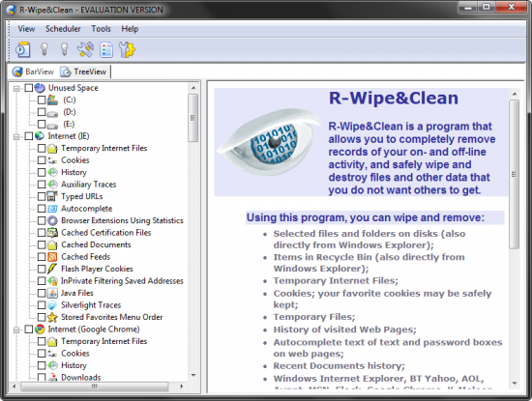The height and width of the screenshot is (401, 532).
Task: Click description pane scroll down arrow
Action: [515, 384]
